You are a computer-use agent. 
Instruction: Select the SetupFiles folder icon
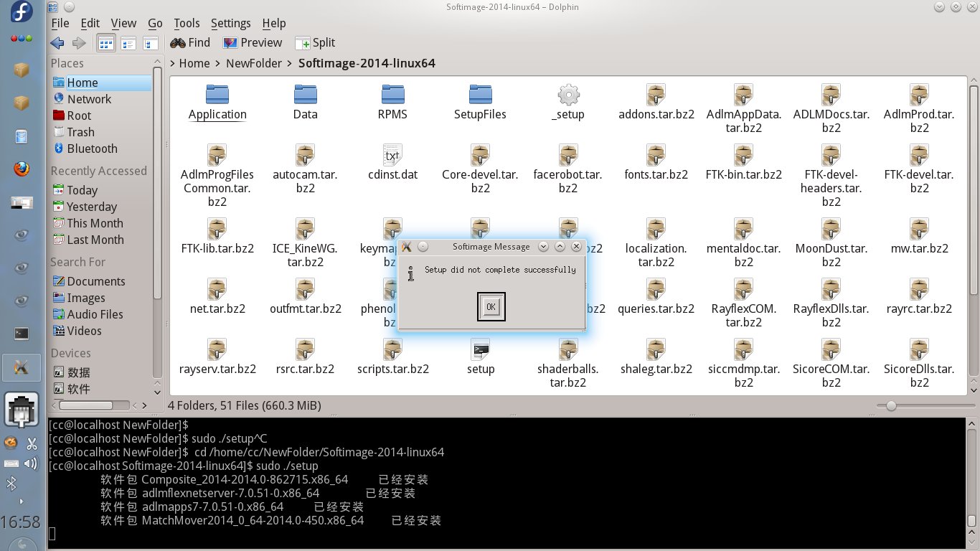click(480, 94)
